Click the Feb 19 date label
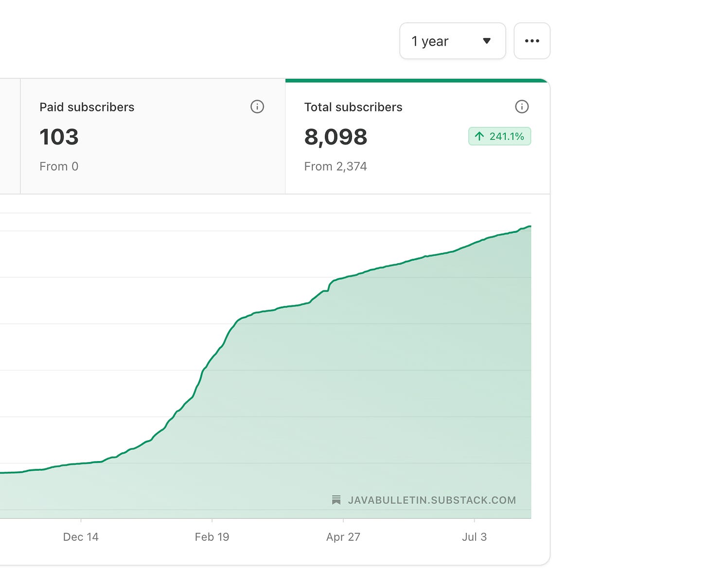 [212, 537]
